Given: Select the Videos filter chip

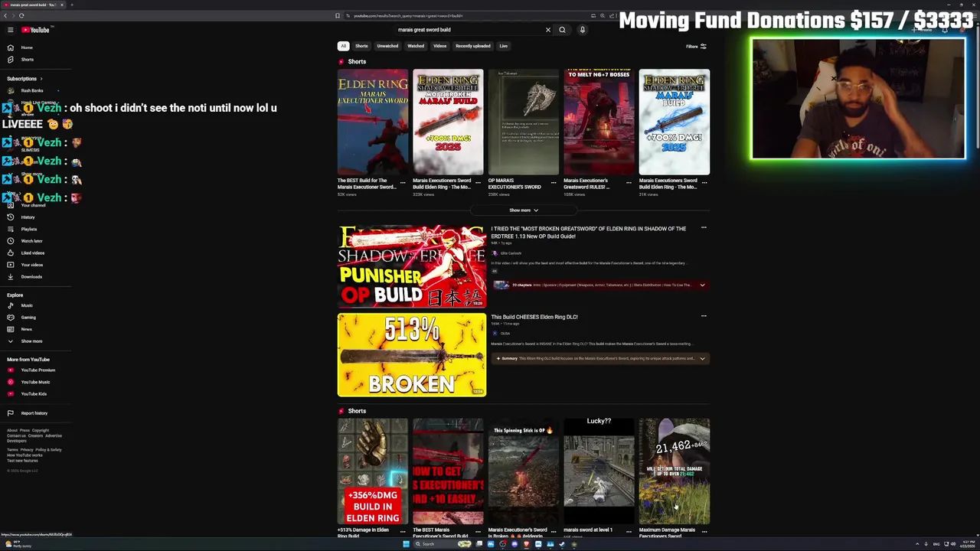Looking at the screenshot, I should click(440, 46).
